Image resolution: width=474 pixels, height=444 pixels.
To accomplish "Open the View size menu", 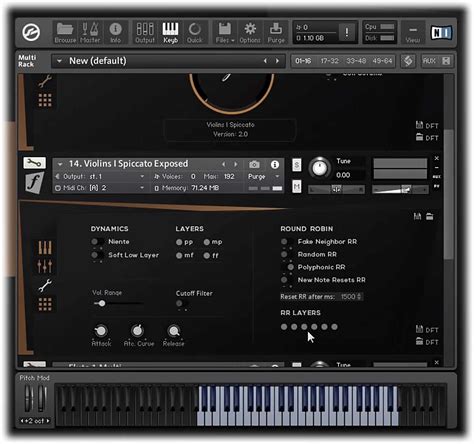I will 413,33.
